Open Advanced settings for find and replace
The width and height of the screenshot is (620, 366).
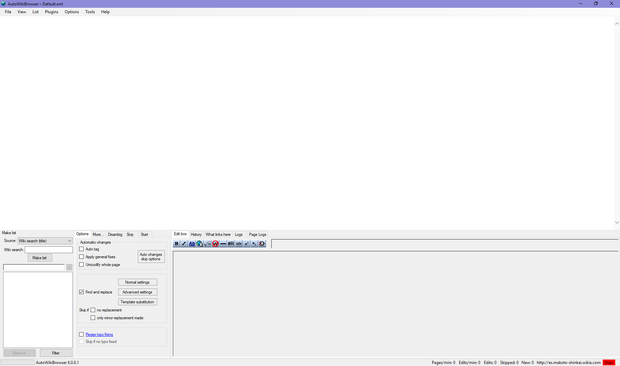137,292
